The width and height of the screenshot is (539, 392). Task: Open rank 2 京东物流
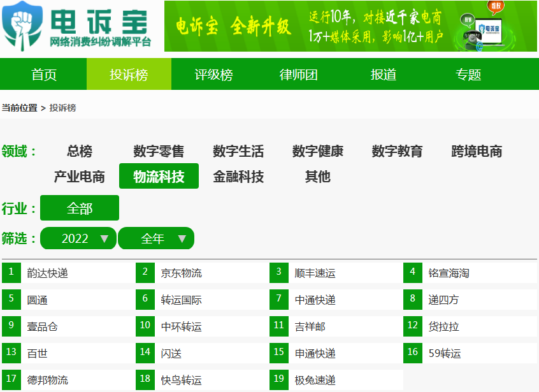203,273
